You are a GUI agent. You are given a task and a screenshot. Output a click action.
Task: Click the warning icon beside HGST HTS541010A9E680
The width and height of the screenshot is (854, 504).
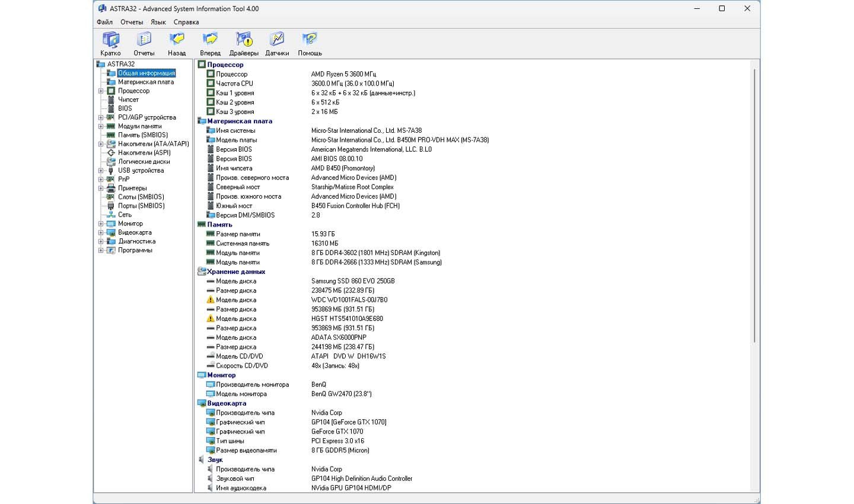click(210, 319)
